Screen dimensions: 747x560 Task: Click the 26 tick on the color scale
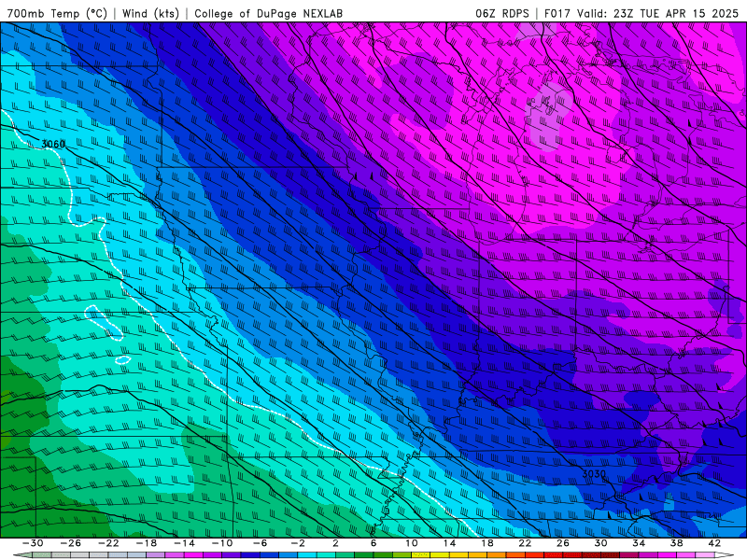(563, 543)
